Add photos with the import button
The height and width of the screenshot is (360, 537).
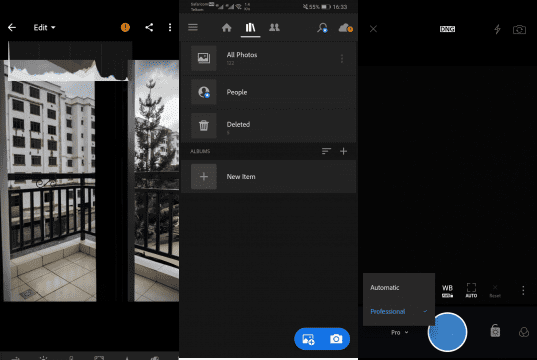coord(308,339)
